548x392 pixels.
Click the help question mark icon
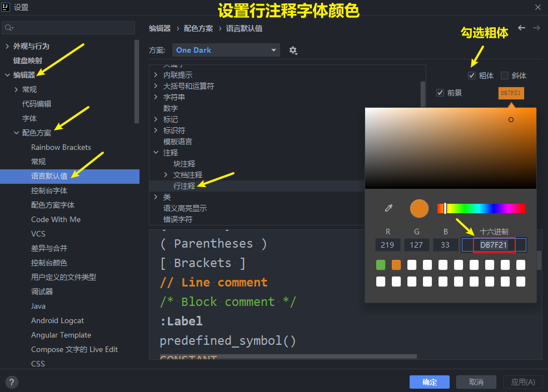12,382
